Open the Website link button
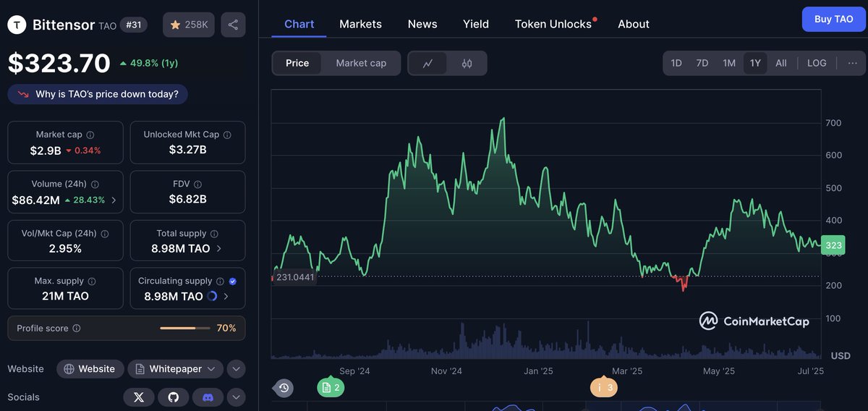Screen dimensions: 868x411 (90, 369)
